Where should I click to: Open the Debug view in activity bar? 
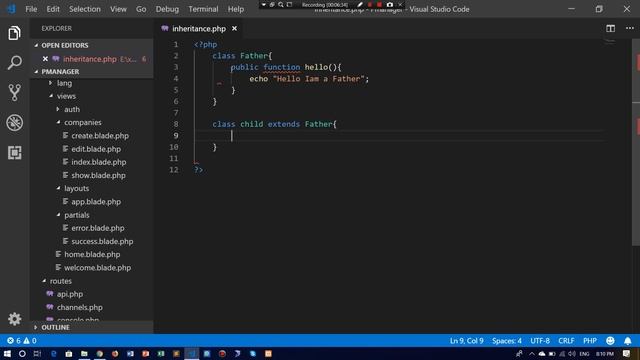pos(14,122)
